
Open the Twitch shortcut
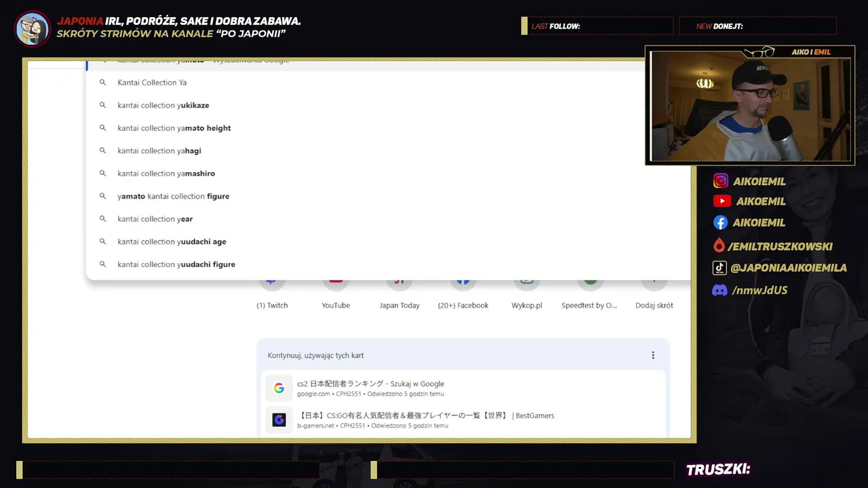(272, 295)
